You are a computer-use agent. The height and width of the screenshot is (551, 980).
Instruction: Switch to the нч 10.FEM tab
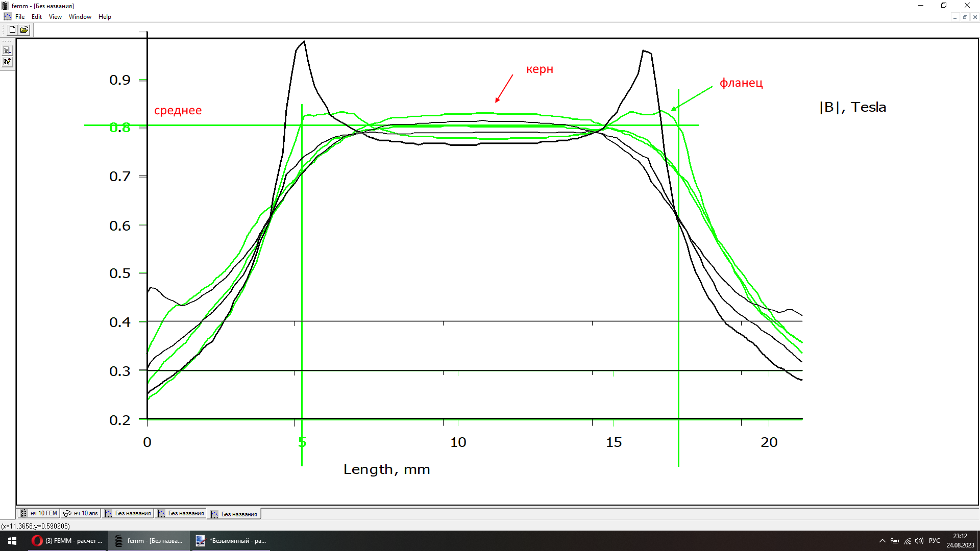pyautogui.click(x=39, y=513)
